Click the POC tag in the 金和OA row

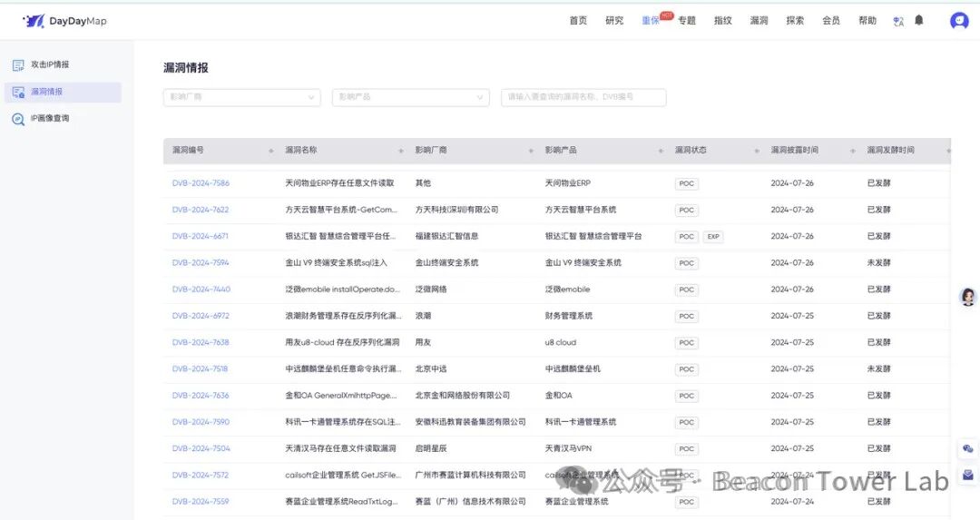point(686,396)
